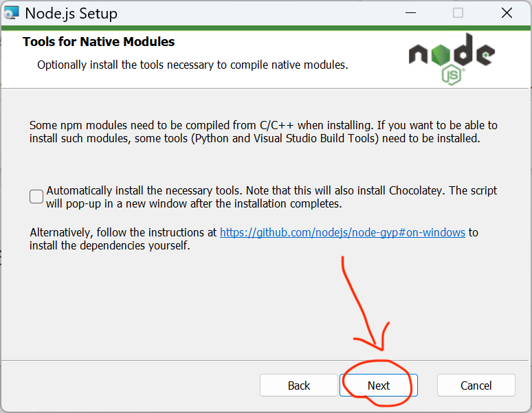Open the node-gyp on-windows GitHub link
The width and height of the screenshot is (532, 413).
(342, 232)
